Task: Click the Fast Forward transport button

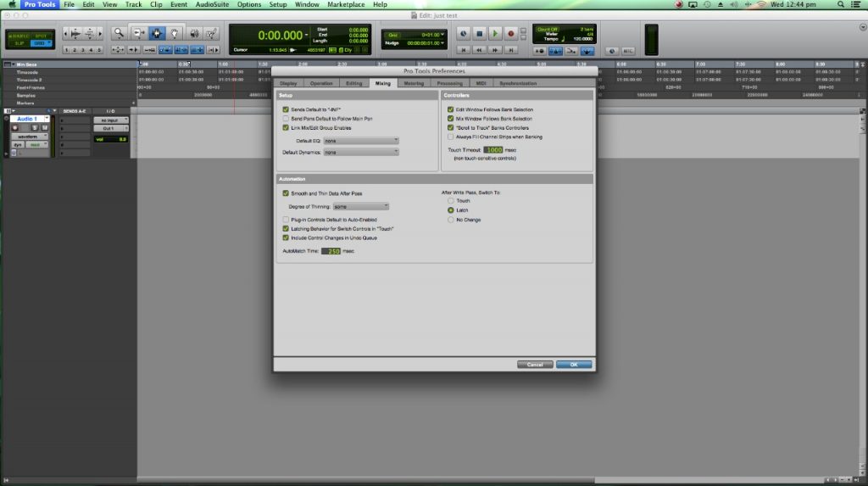Action: 495,50
